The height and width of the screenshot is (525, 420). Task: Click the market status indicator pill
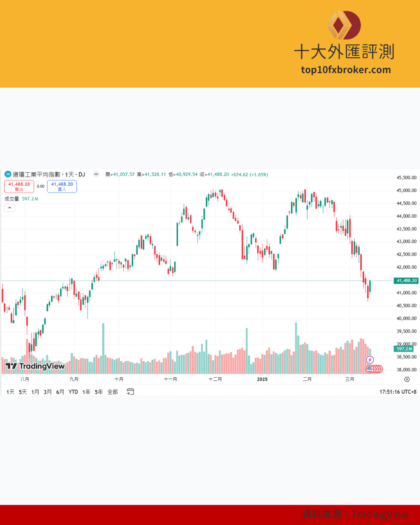click(96, 174)
